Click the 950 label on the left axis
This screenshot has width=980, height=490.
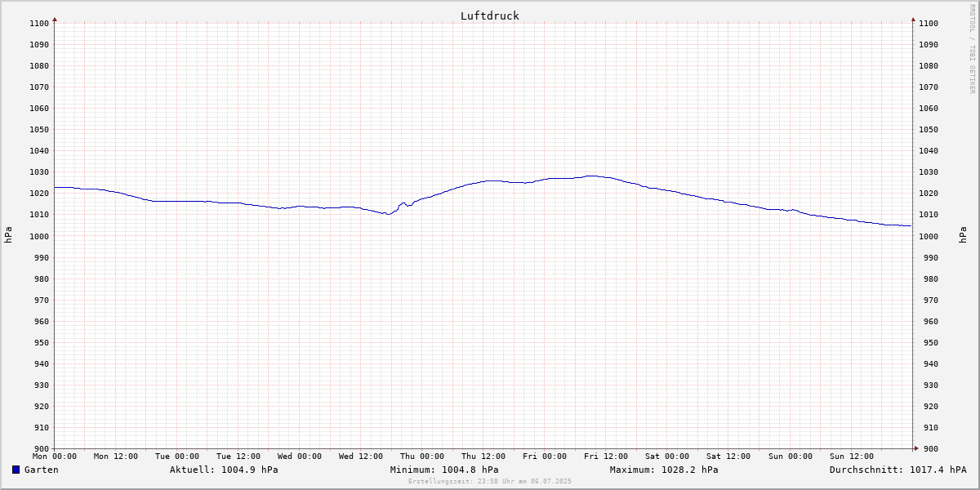pyautogui.click(x=42, y=342)
